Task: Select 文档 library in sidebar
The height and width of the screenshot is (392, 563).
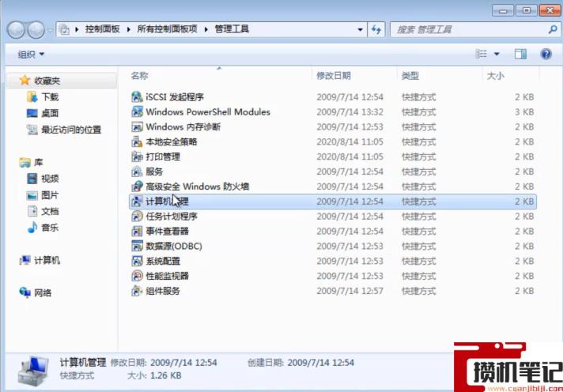Action: point(50,212)
